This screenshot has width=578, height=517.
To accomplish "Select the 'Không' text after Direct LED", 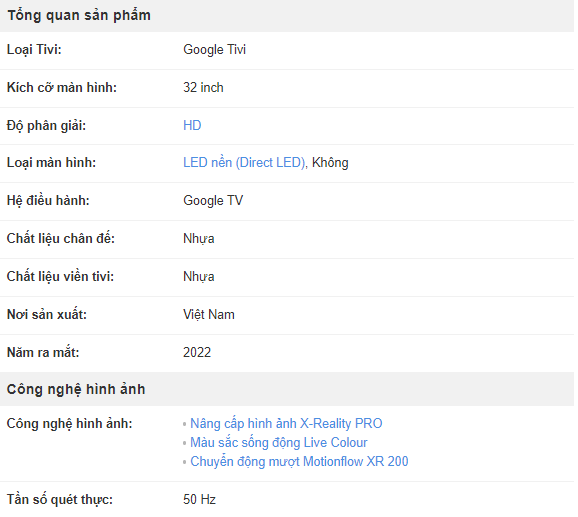I will pyautogui.click(x=330, y=163).
